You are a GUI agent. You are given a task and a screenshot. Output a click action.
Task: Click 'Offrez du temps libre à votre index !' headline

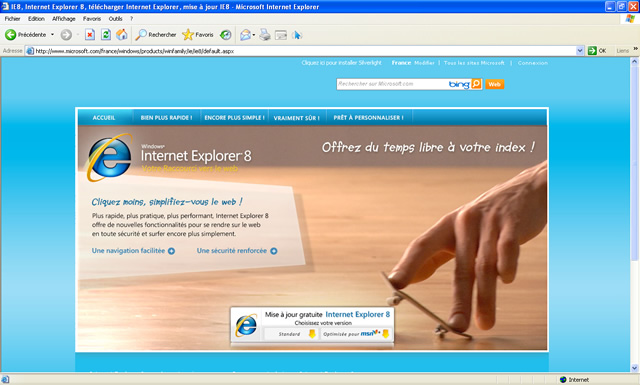[x=428, y=147]
